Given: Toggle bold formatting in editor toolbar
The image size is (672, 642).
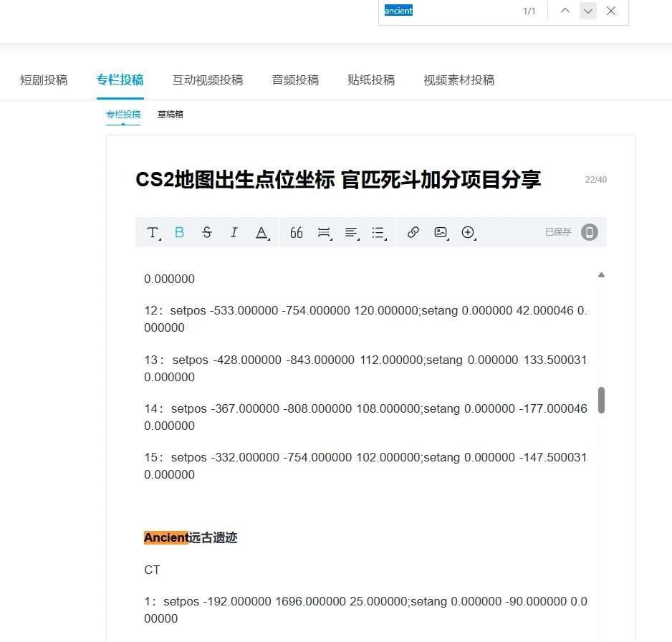Looking at the screenshot, I should pos(180,232).
